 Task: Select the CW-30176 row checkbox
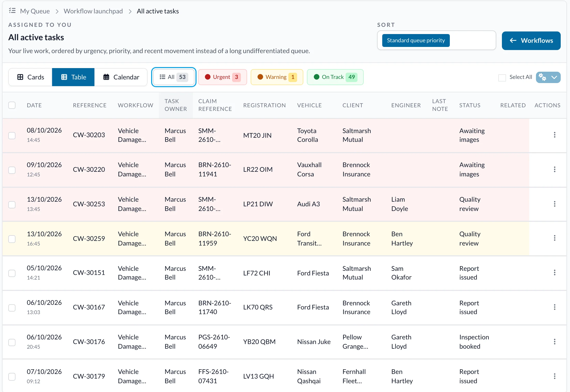coord(12,342)
